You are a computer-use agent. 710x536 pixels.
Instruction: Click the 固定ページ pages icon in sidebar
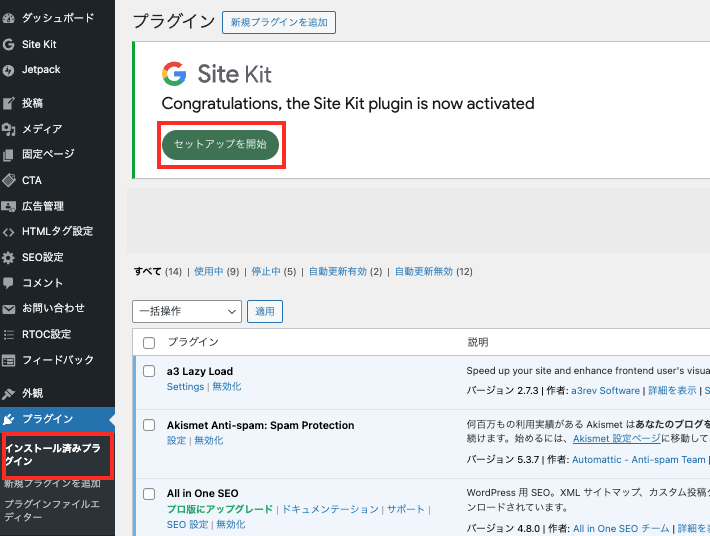(x=8, y=155)
